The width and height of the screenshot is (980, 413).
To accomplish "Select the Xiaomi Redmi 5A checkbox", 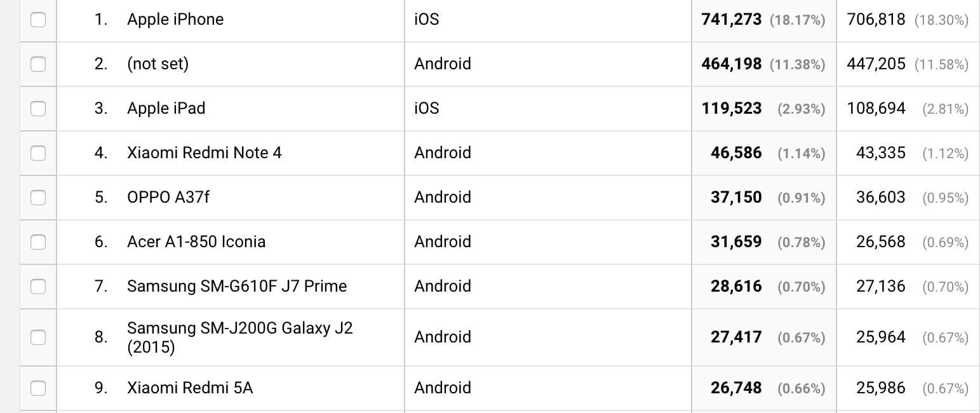I will (38, 388).
